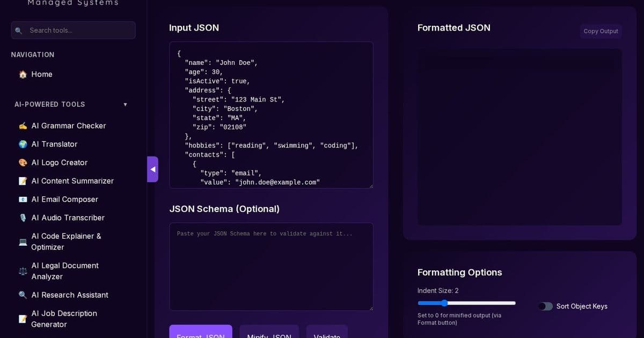Click the AI Audio Transcriber microphone icon

pos(23,217)
